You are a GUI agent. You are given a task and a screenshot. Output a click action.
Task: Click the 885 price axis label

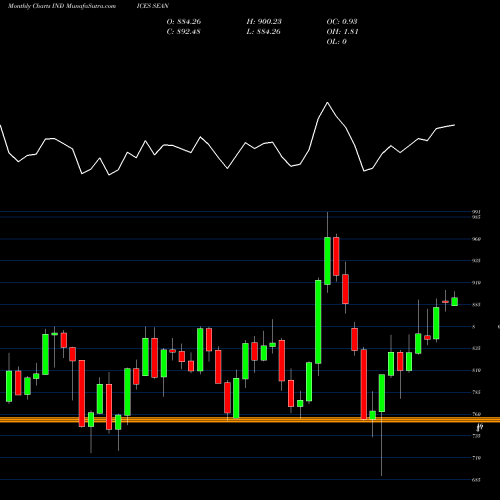tap(476, 305)
